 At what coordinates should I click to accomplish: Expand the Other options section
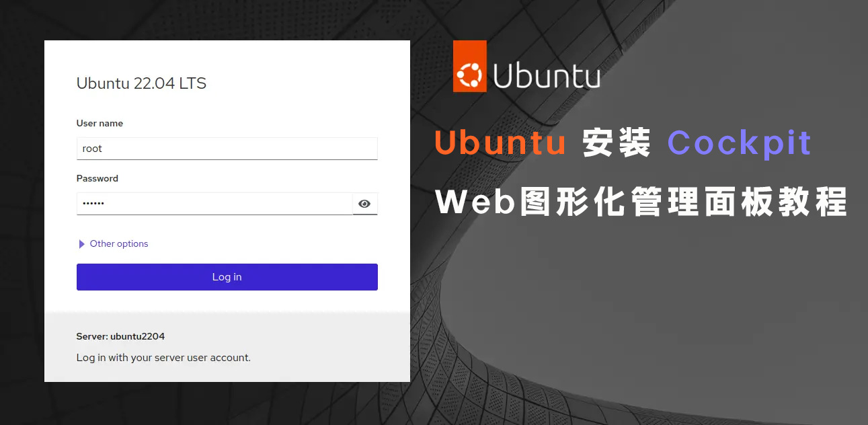(x=118, y=243)
